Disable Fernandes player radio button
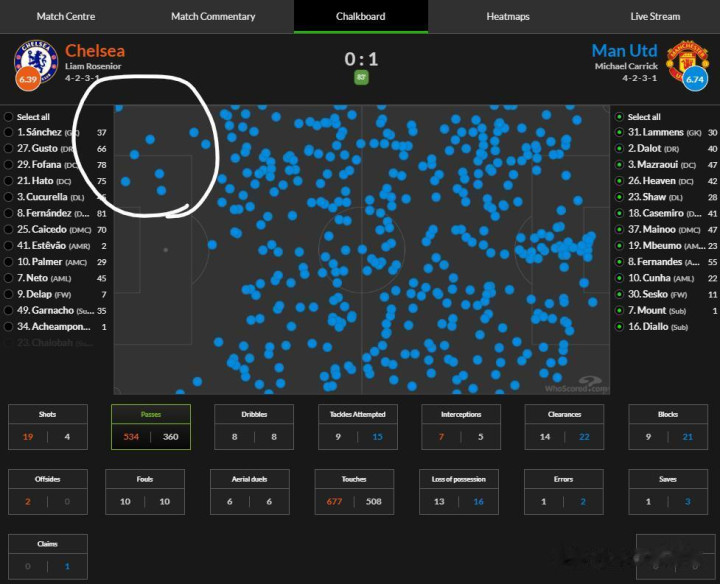This screenshot has height=584, width=720. point(619,262)
